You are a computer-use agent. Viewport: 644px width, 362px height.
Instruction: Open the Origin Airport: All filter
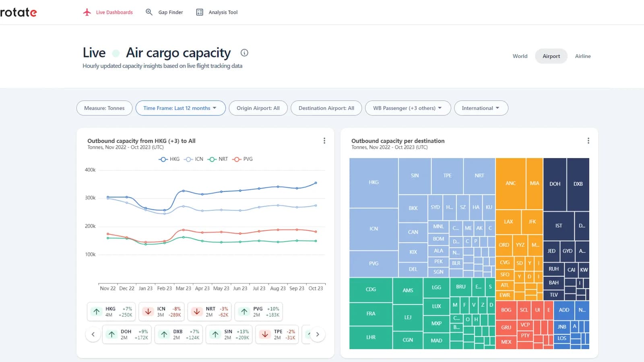pos(258,108)
